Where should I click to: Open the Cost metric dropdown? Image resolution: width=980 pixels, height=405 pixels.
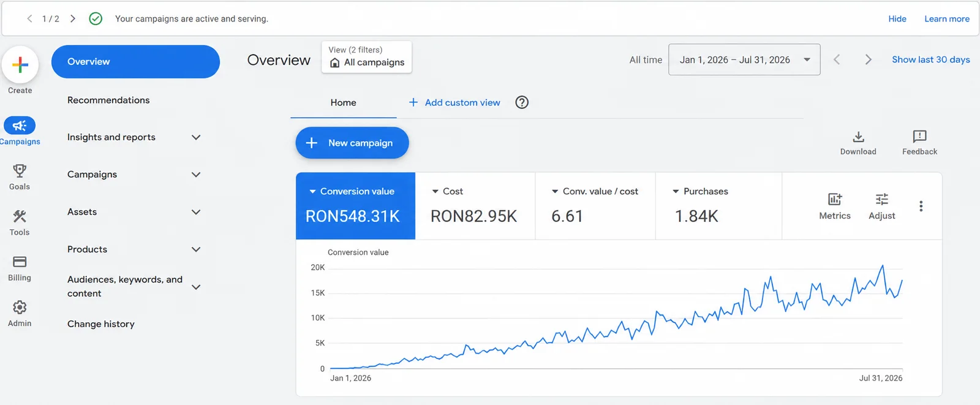(435, 192)
